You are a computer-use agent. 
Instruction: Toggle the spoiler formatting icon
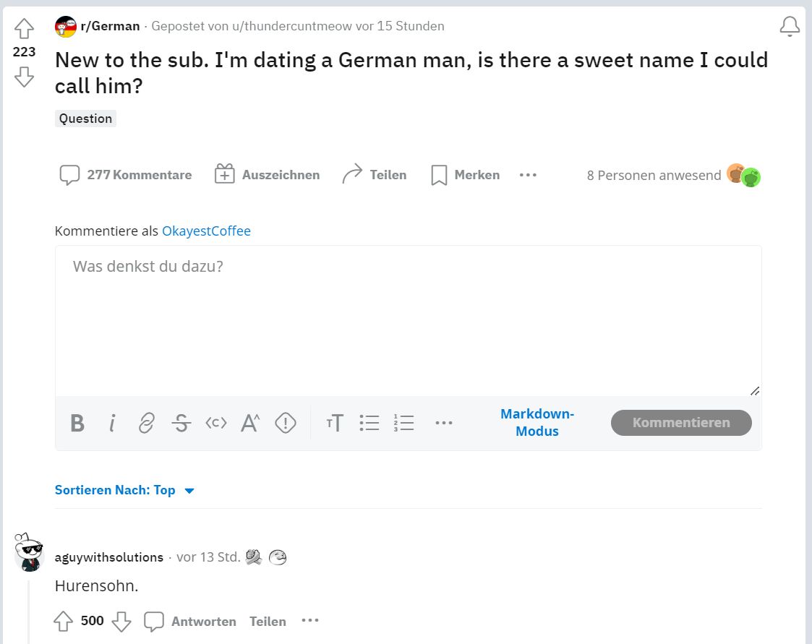[286, 423]
